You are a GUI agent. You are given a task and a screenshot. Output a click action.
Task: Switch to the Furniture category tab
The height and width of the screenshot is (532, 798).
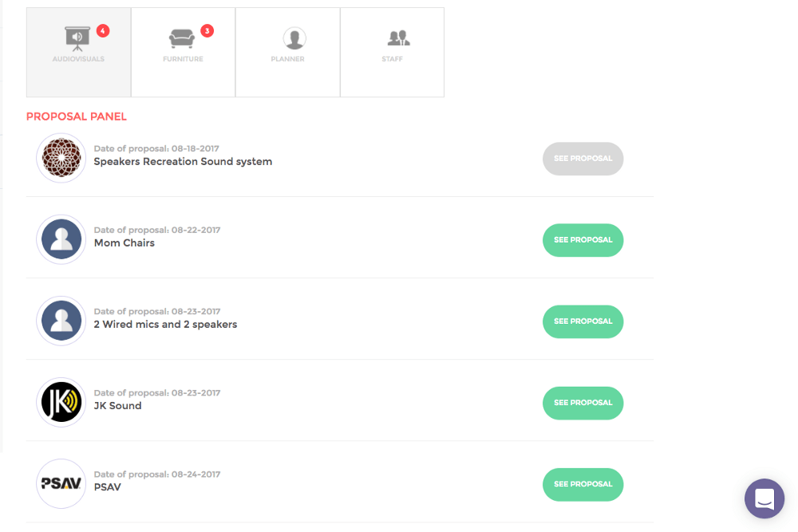[x=184, y=53]
